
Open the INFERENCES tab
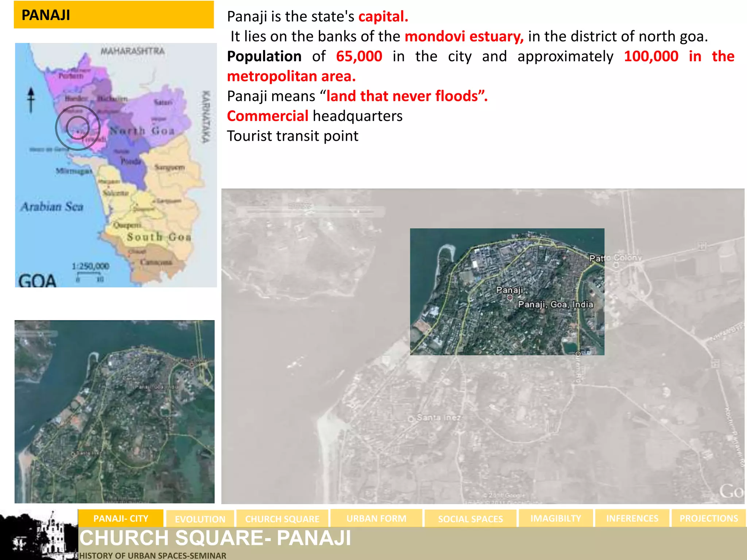point(632,518)
